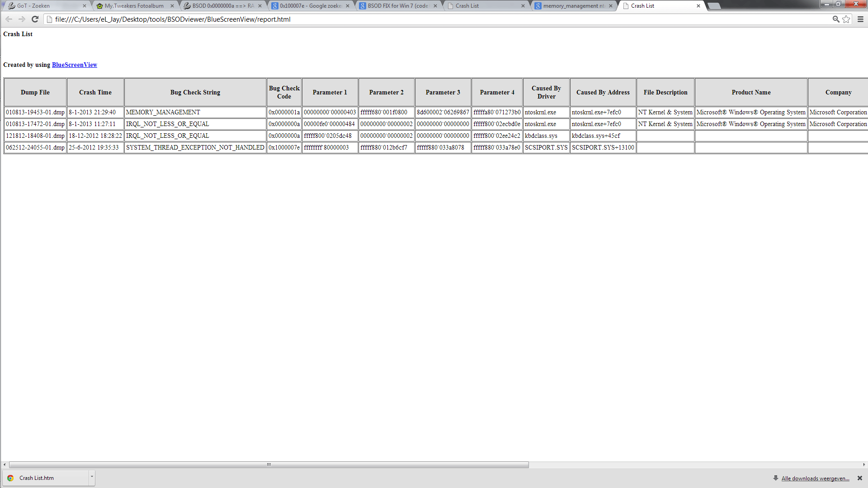Open the Chrome menu hamburger icon
This screenshot has height=488, width=868.
[x=860, y=19]
